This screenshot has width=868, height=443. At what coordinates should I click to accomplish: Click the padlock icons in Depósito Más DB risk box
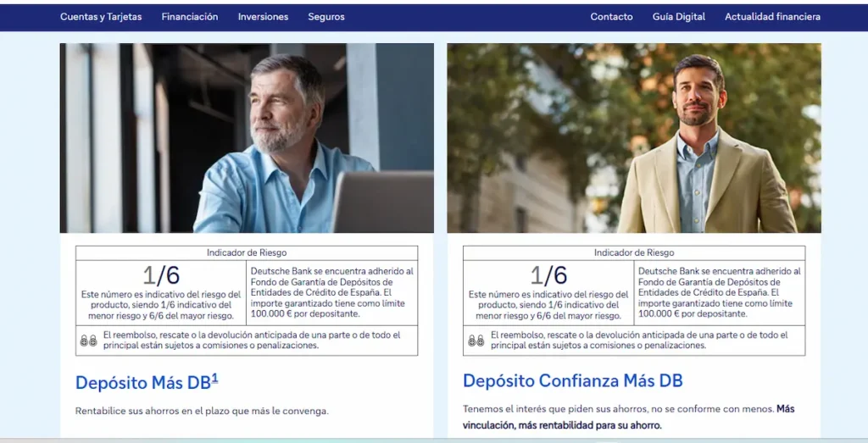(88, 341)
